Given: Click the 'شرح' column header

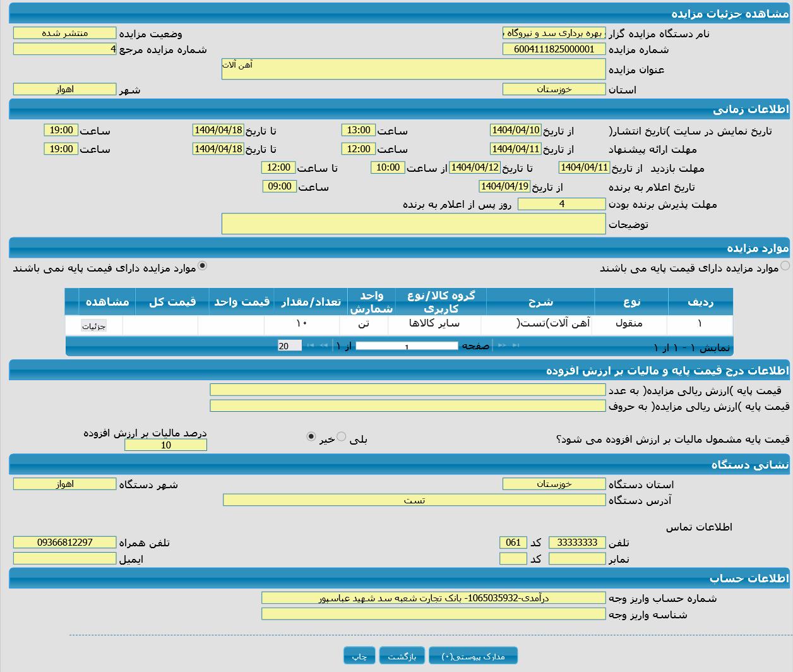Looking at the screenshot, I should click(x=540, y=302).
